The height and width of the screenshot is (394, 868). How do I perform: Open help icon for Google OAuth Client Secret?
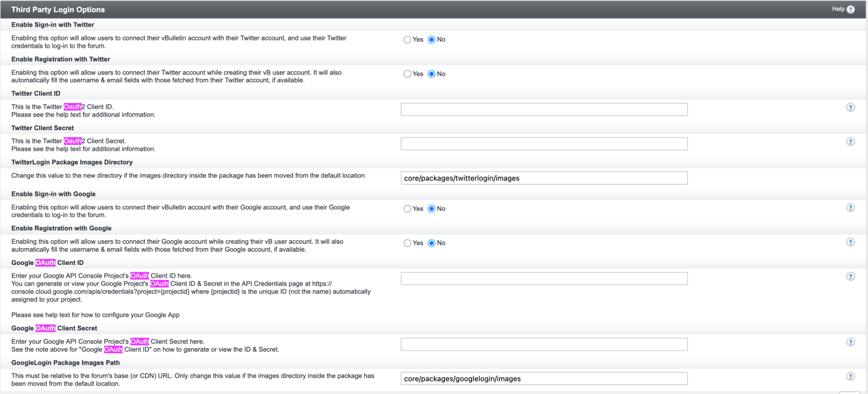click(x=851, y=342)
